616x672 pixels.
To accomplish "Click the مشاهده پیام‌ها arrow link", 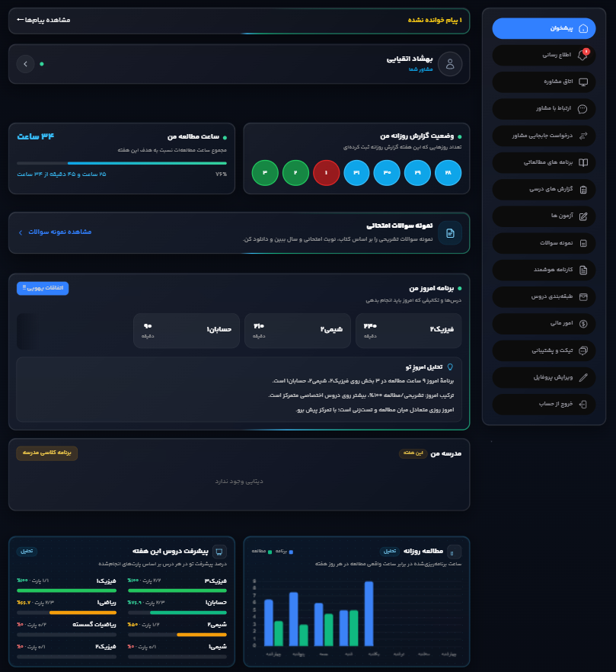I will pyautogui.click(x=43, y=20).
